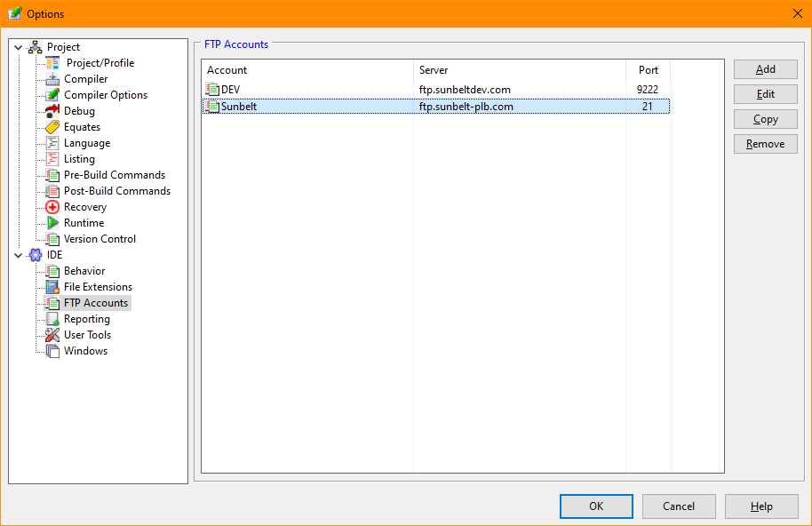
Task: Collapse the IDE tree node
Action: [x=19, y=255]
